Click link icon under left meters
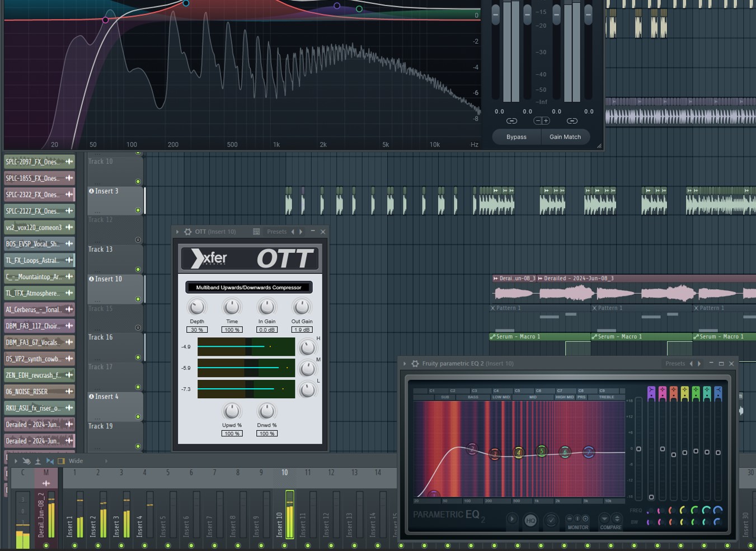 [x=511, y=121]
